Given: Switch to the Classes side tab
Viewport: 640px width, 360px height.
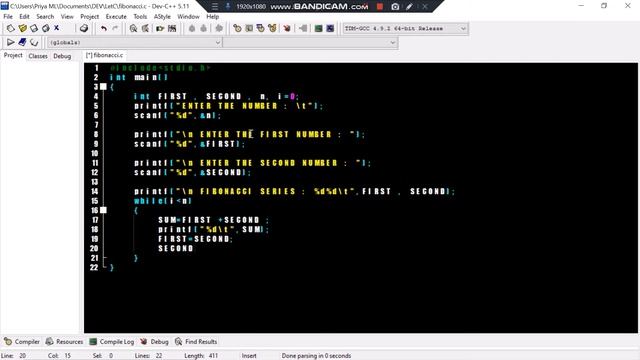Looking at the screenshot, I should [38, 56].
